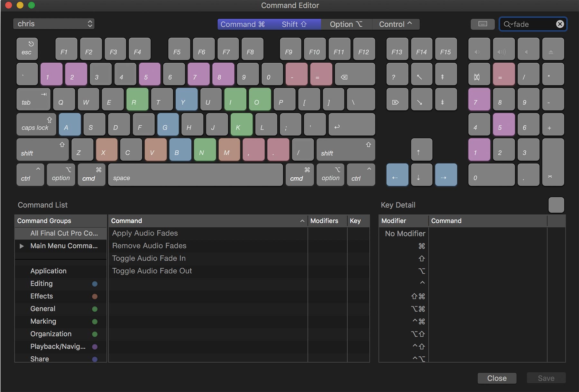Expand the Main Menu Commands group

[22, 246]
